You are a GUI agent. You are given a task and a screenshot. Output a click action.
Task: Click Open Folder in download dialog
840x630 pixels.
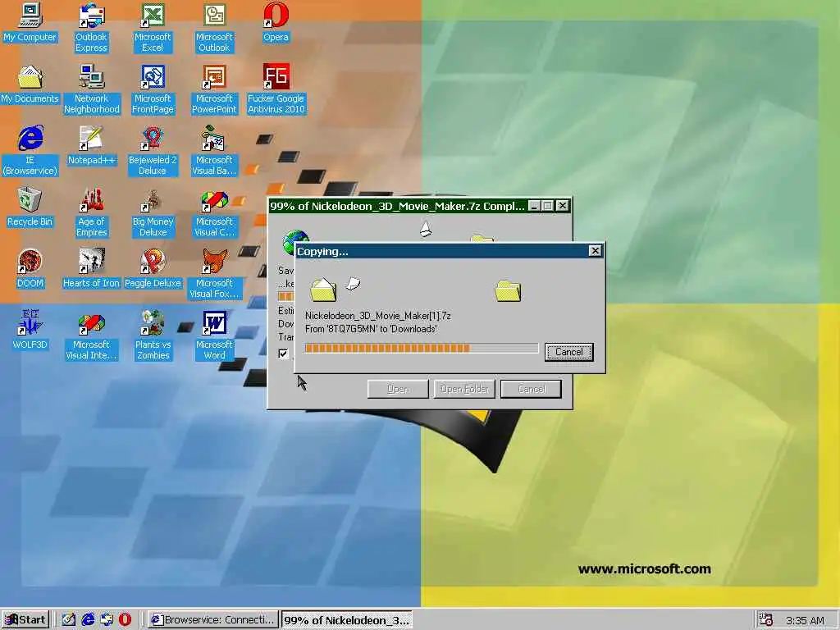[464, 389]
